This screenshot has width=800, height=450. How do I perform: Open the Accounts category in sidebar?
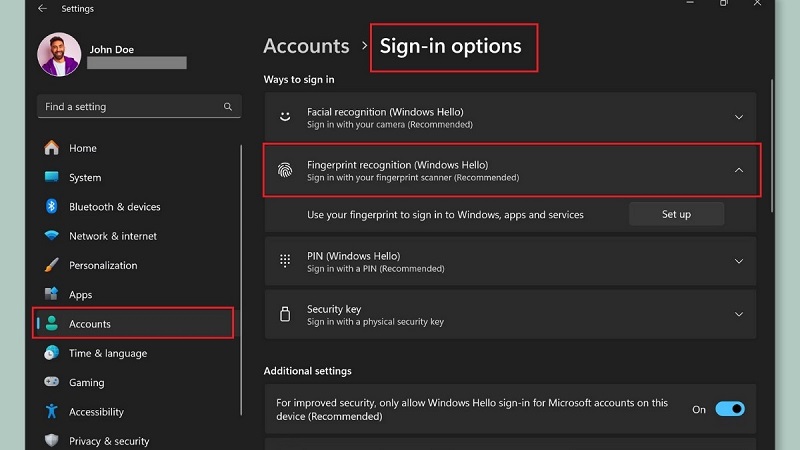pyautogui.click(x=90, y=324)
